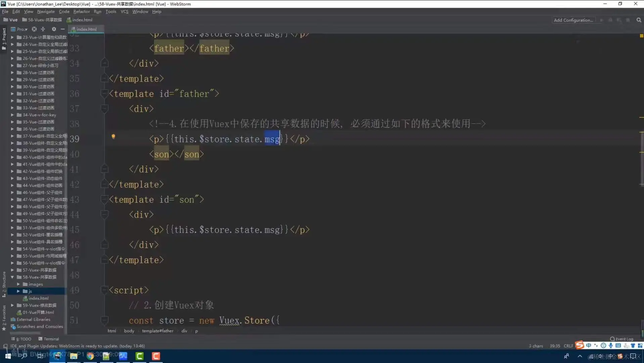Collapse All folders in Project tree
Image resolution: width=644 pixels, height=363 pixels.
(43, 29)
